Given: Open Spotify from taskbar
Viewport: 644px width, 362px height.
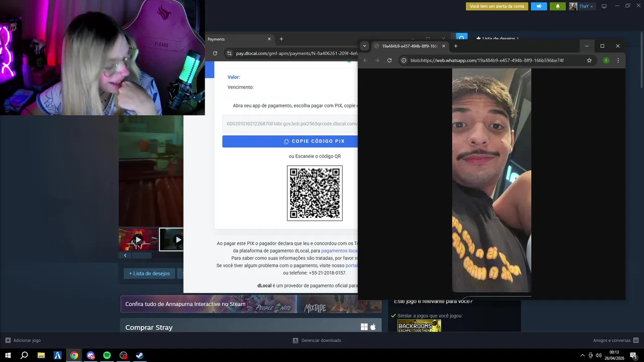Looking at the screenshot, I should [x=107, y=355].
